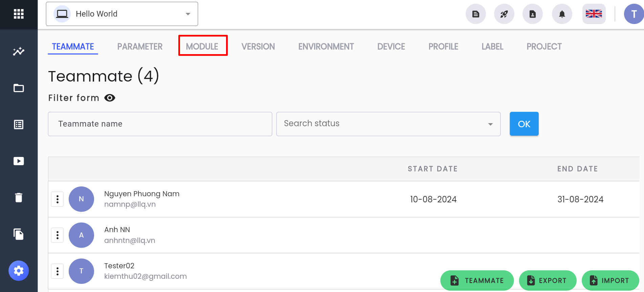Switch to the Profile tab
The width and height of the screenshot is (644, 292).
pos(443,46)
